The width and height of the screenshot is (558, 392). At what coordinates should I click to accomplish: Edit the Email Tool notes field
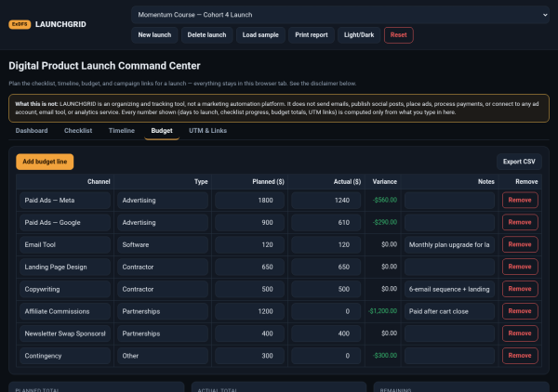(x=449, y=245)
